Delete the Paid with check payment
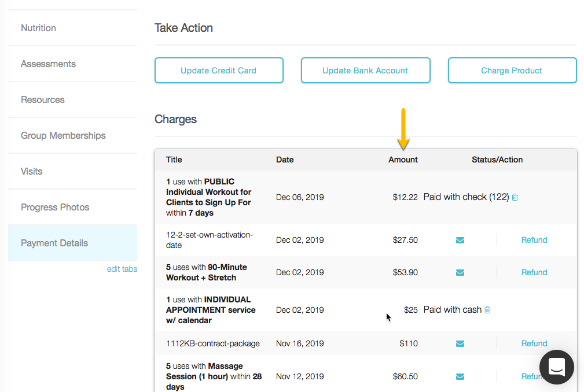This screenshot has height=392, width=584. pos(515,197)
